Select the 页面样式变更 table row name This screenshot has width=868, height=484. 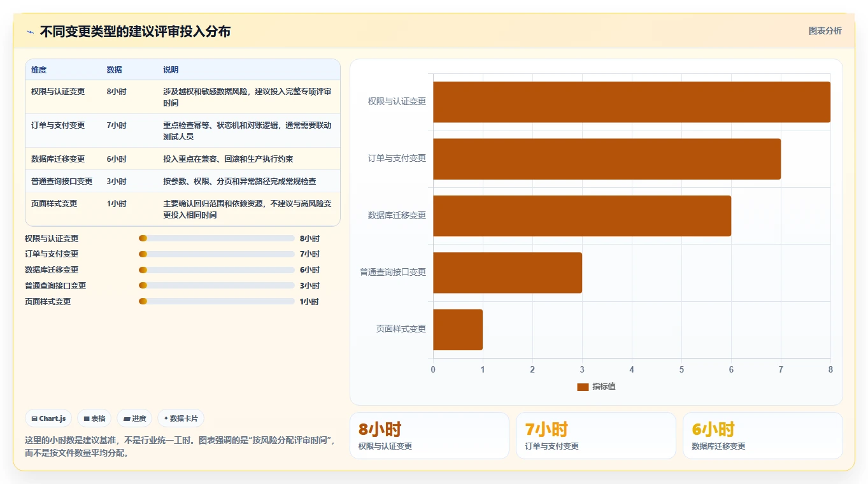[x=54, y=204]
